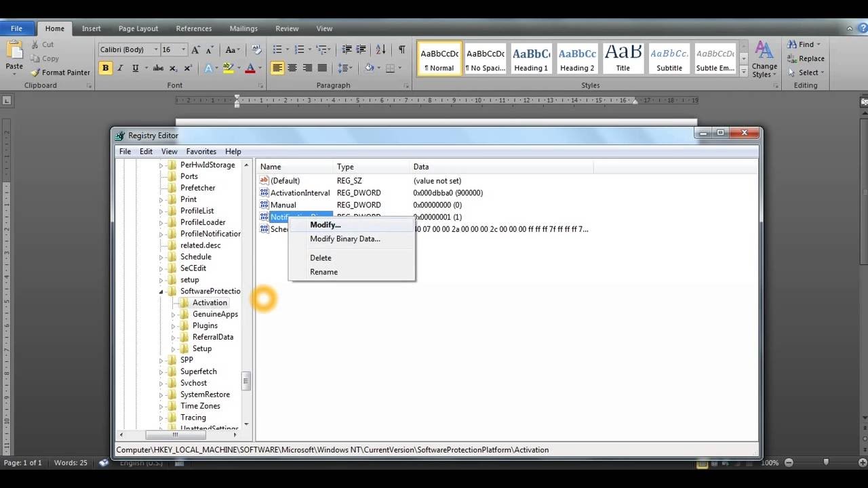Open the Word File tab

pyautogui.click(x=16, y=28)
